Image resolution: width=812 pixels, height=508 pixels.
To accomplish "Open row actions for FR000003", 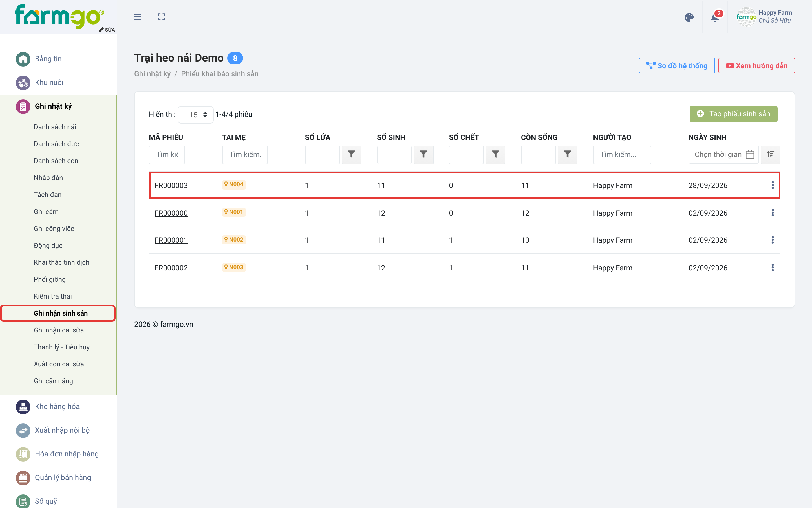I will [x=773, y=185].
